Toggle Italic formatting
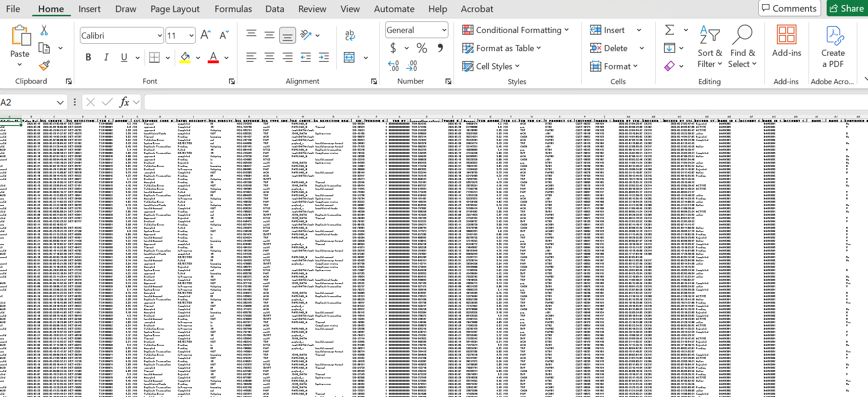The image size is (868, 397). point(106,57)
